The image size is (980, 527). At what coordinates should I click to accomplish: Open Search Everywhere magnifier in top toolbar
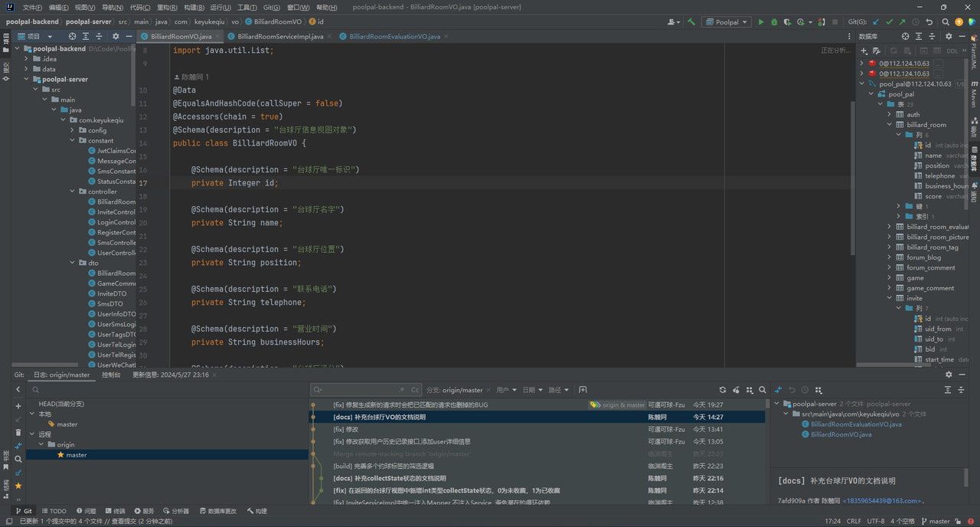coord(946,22)
